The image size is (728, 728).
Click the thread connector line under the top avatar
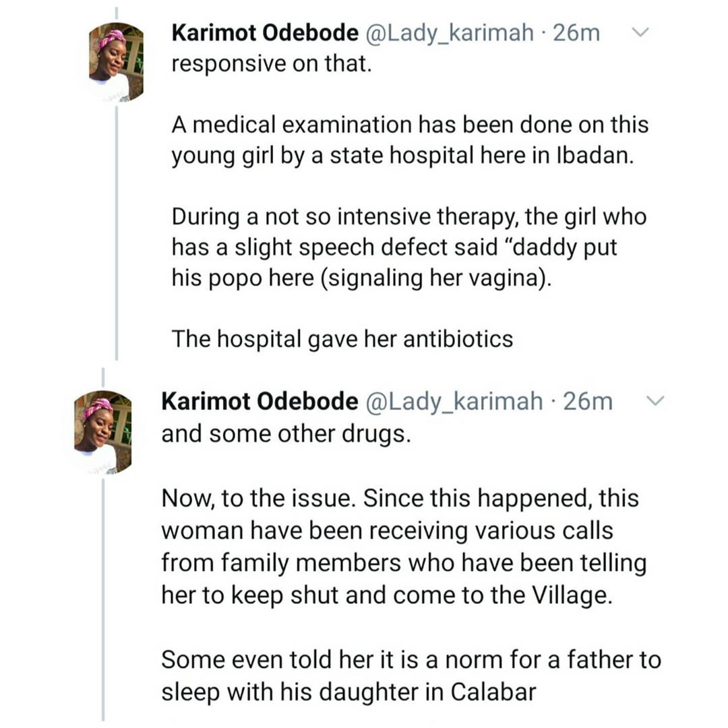[117, 233]
